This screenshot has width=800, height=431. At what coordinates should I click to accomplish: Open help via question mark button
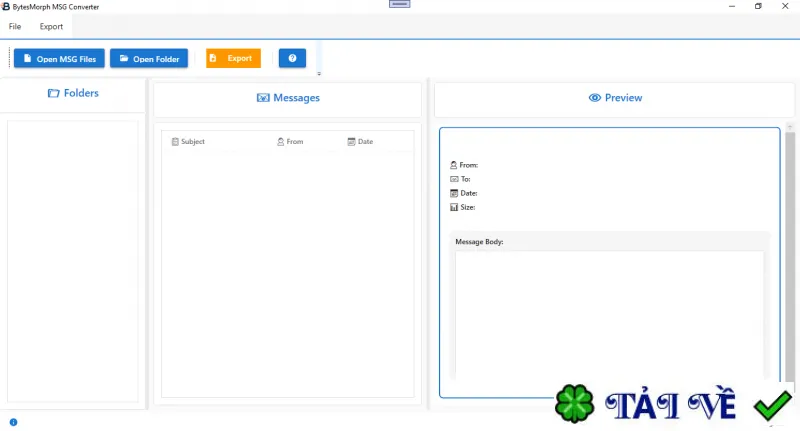pyautogui.click(x=292, y=58)
